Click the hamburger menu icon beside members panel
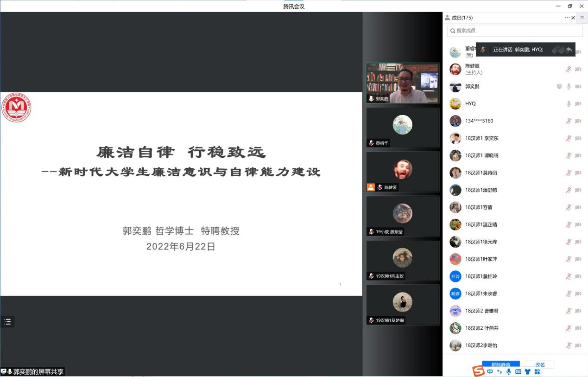This screenshot has width=588, height=377. click(x=582, y=18)
